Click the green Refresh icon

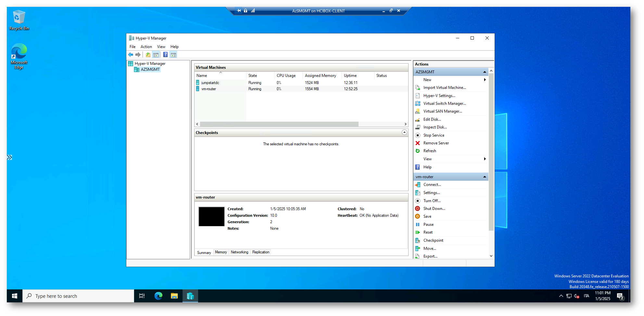[418, 151]
